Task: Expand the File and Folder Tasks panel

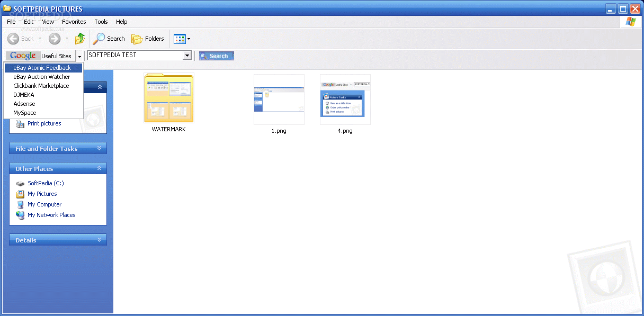Action: click(58, 149)
